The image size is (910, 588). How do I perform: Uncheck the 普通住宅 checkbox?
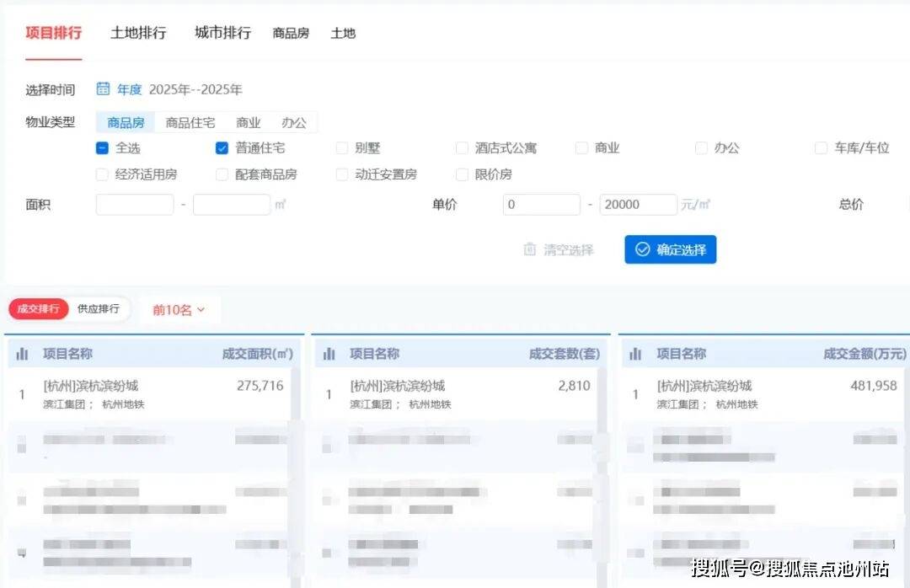(222, 148)
